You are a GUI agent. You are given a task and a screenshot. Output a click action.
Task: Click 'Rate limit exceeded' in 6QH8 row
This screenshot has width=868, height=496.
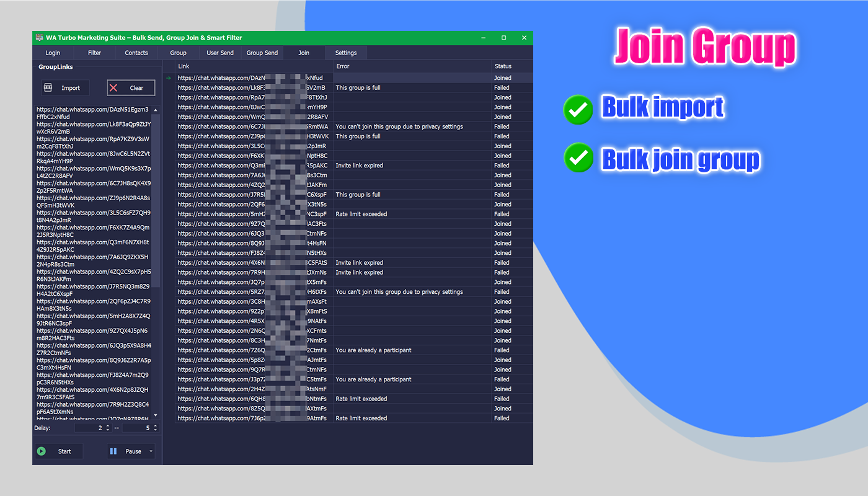pyautogui.click(x=361, y=399)
